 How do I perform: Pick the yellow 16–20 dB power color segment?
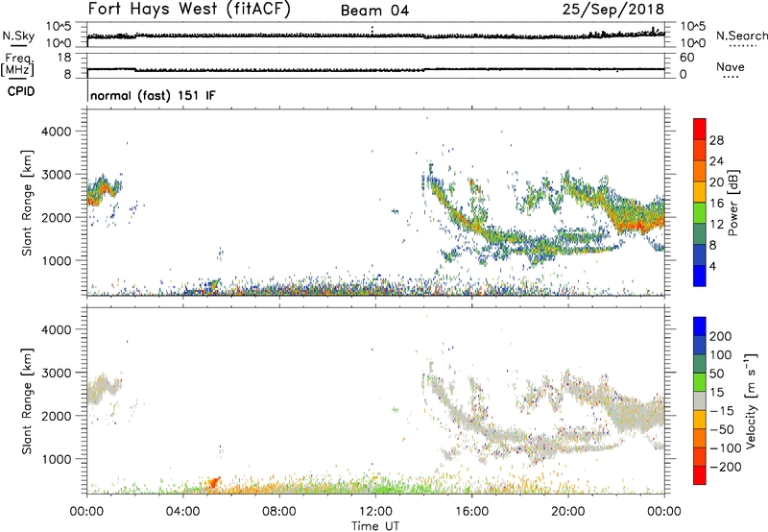click(700, 192)
